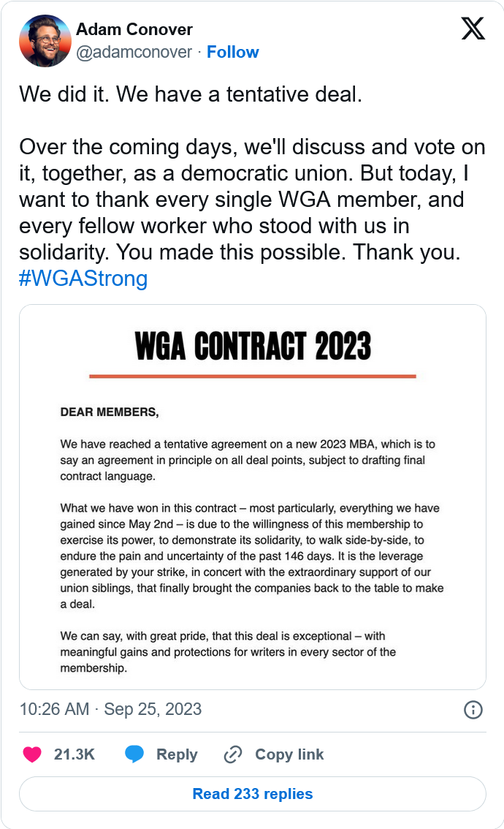
Task: Open the info circle icon
Action: pos(473,710)
